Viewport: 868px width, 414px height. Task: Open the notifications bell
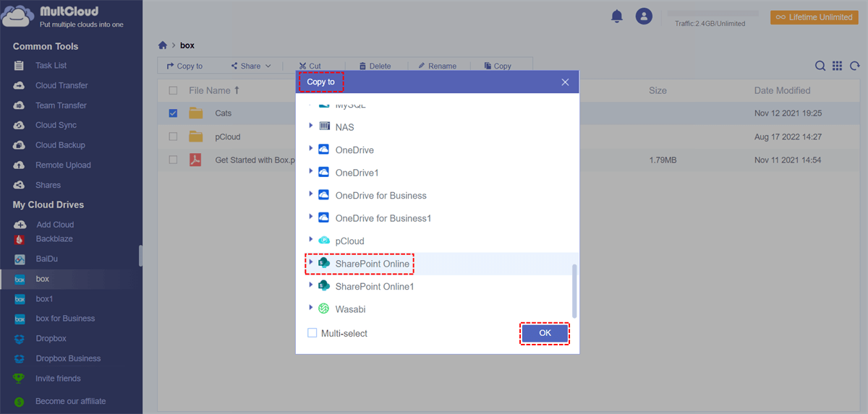pos(617,16)
